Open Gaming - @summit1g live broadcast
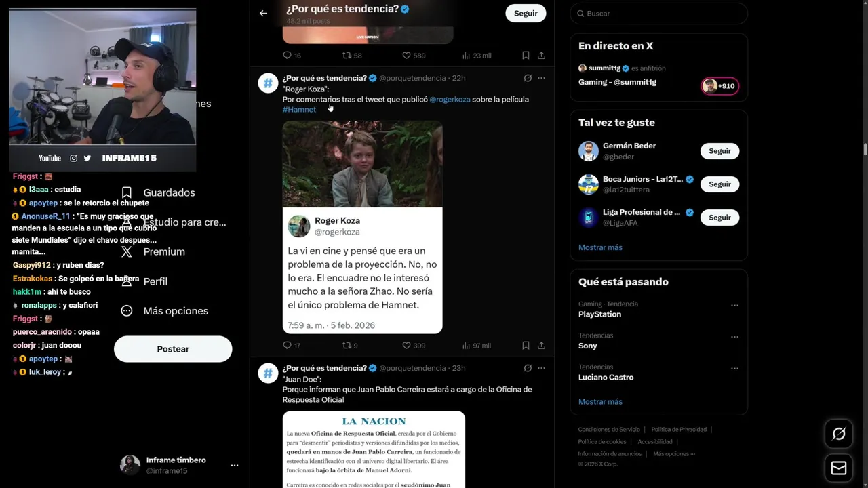868x488 pixels. click(x=617, y=82)
